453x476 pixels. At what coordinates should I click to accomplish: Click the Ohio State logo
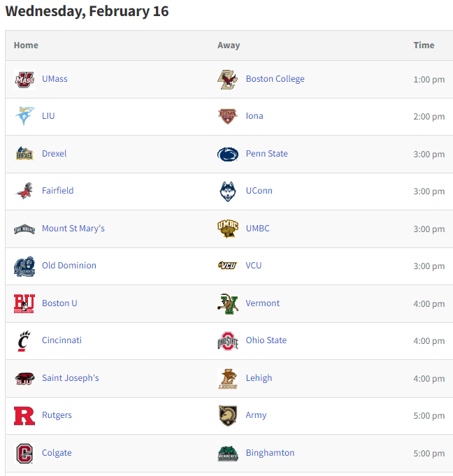pos(228,341)
